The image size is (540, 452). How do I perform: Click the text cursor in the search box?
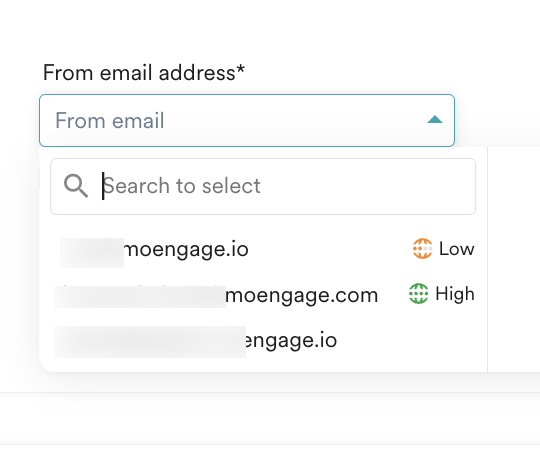coord(103,186)
